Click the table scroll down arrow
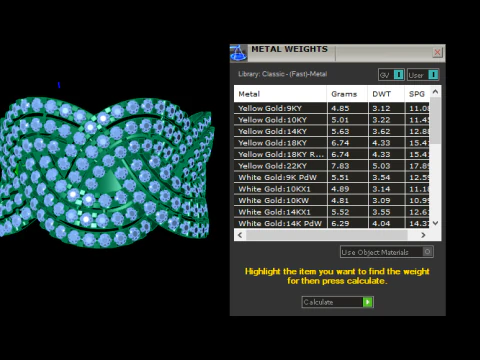This screenshot has height=360, width=480. coord(435,223)
